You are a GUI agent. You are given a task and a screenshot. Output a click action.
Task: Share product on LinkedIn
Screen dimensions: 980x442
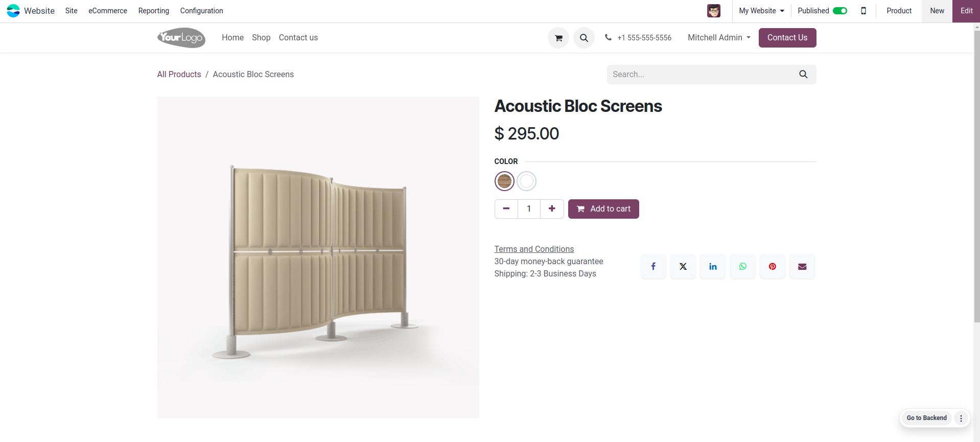click(x=713, y=266)
